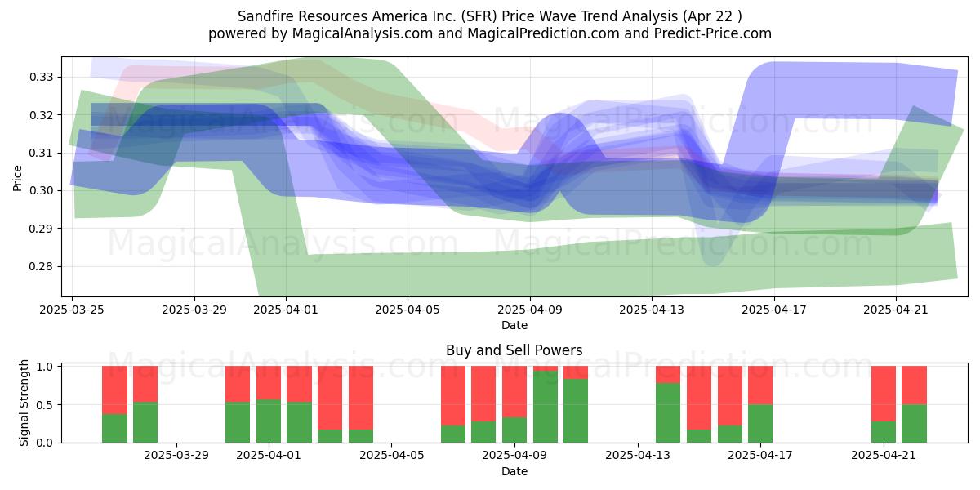980x490 pixels.
Task: Click the 'Buy and Sell Powers' subplot title
Action: pyautogui.click(x=514, y=350)
